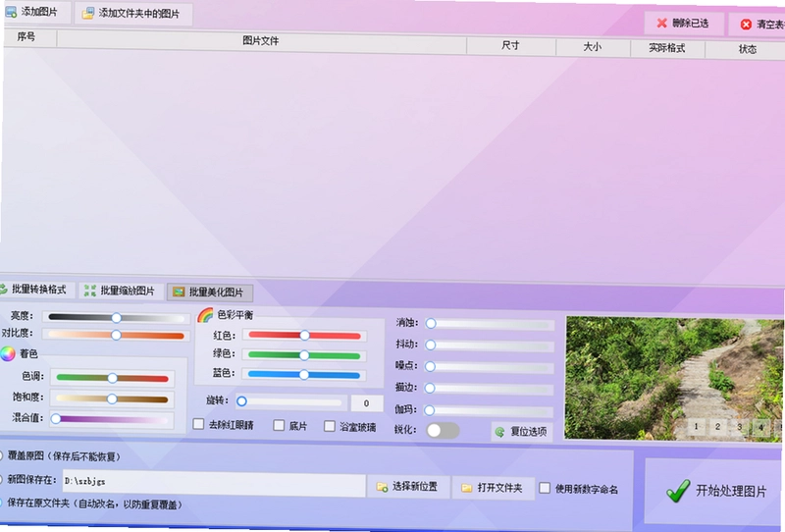The width and height of the screenshot is (785, 532).
Task: Click the 尺寸 column header
Action: 510,45
